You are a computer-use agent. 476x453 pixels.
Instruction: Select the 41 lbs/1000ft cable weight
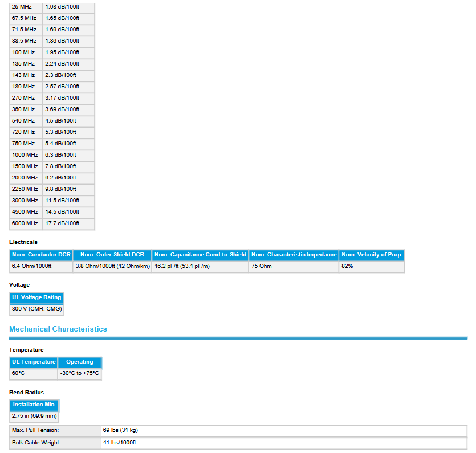coord(119,443)
